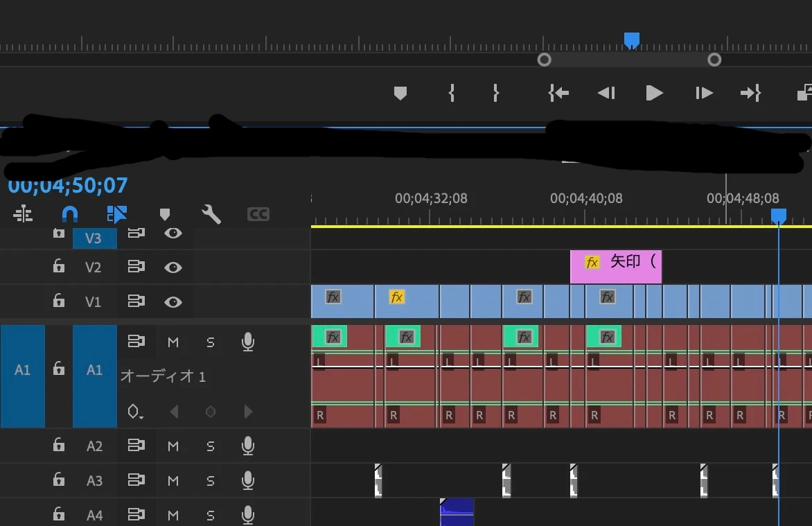This screenshot has width=812, height=526.
Task: Hide V1 track output with eye
Action: 173,301
